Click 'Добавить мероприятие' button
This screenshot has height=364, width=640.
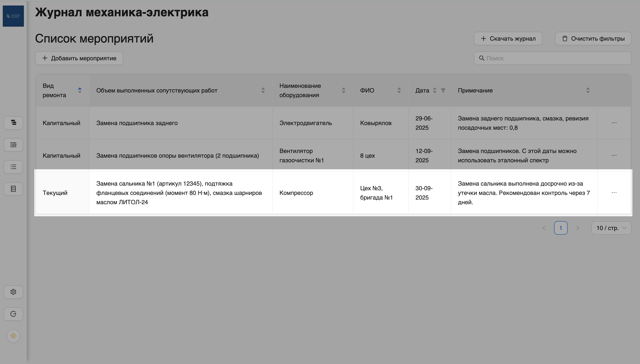pyautogui.click(x=79, y=58)
